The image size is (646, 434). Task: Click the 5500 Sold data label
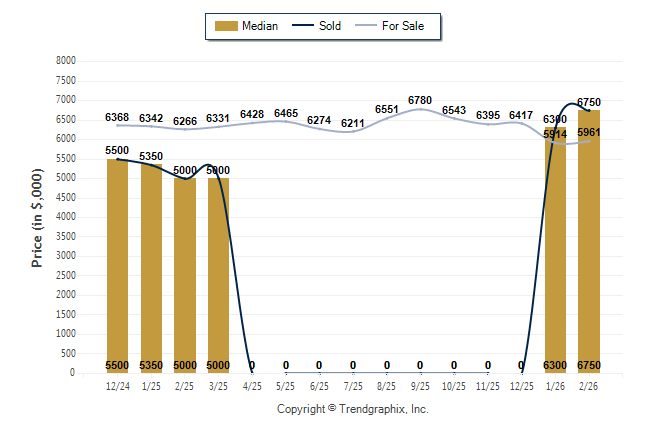[x=118, y=150]
